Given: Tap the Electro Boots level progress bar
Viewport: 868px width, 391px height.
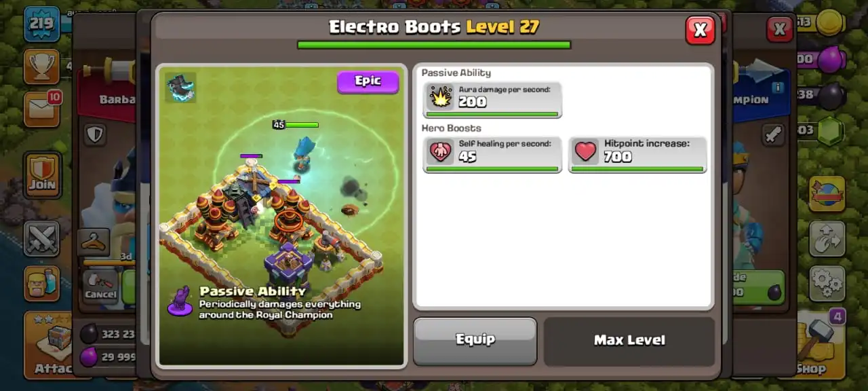Looking at the screenshot, I should click(434, 45).
